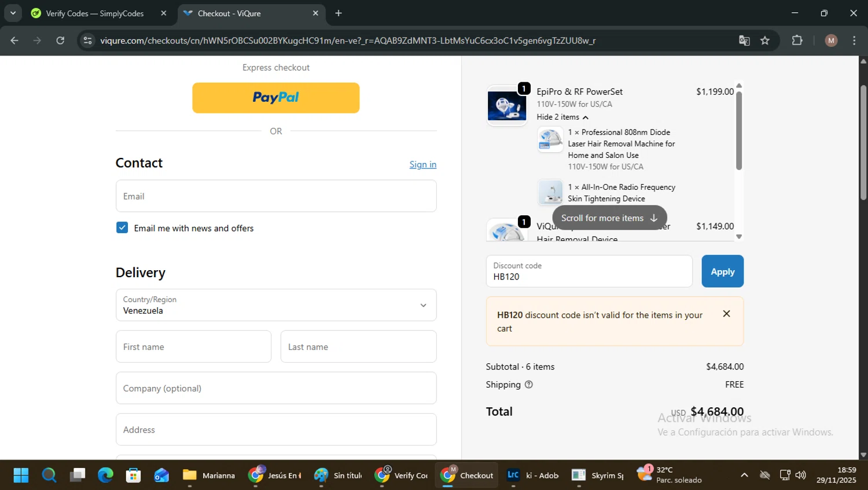Uncheck Email me with news and offers

click(122, 228)
